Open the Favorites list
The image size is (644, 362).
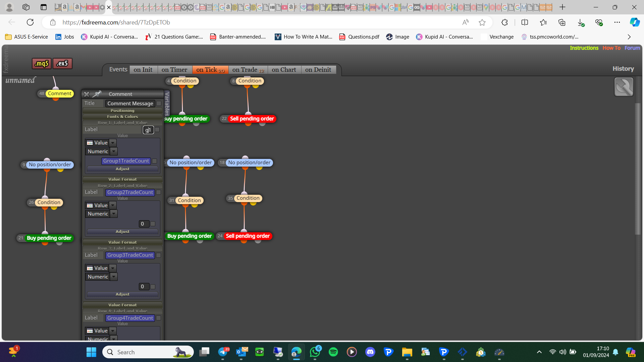(543, 22)
